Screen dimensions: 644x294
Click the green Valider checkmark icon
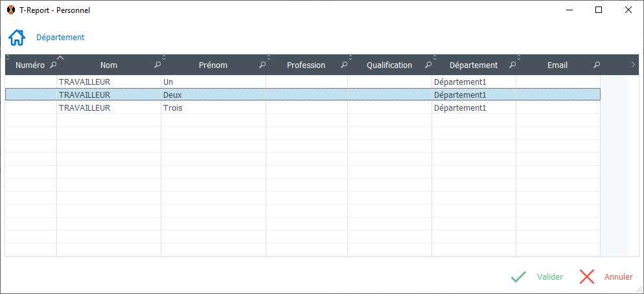pos(518,277)
